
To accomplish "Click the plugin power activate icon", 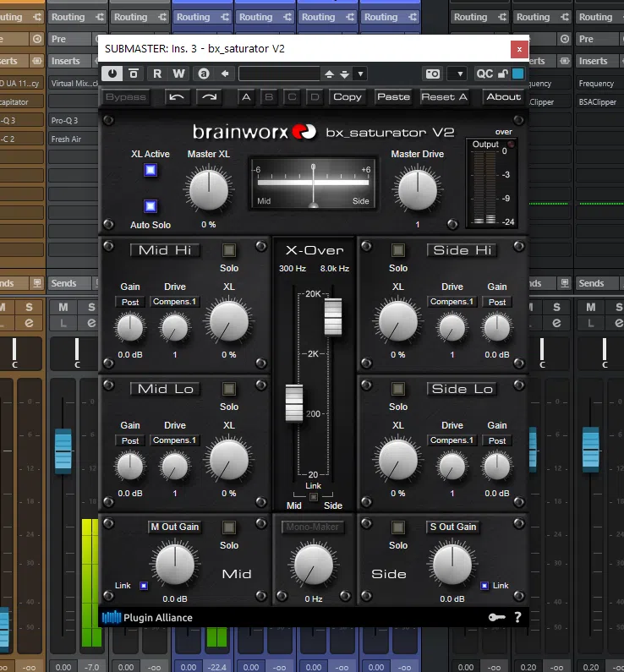I will pos(113,74).
